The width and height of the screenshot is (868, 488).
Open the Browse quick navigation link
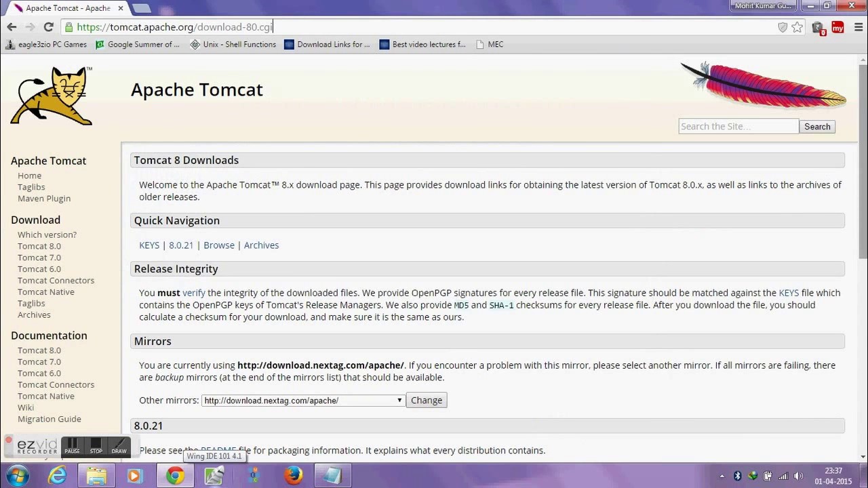click(219, 245)
